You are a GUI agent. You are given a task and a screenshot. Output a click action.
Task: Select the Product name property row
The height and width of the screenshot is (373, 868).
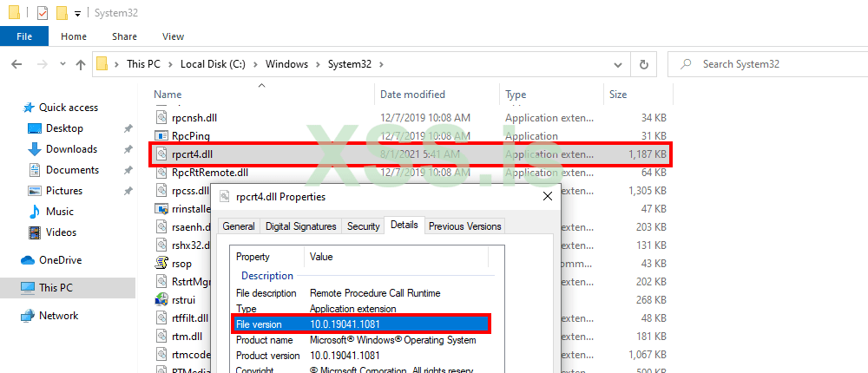pyautogui.click(x=363, y=340)
